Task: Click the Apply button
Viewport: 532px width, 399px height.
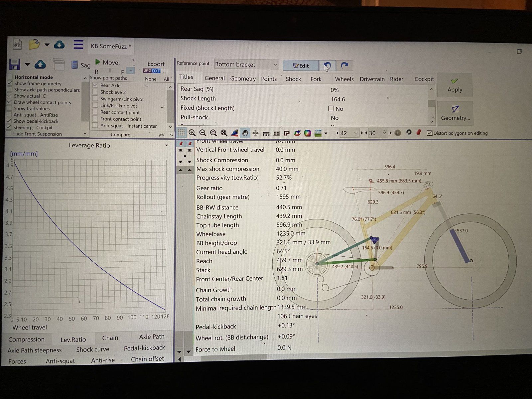Action: click(x=455, y=85)
